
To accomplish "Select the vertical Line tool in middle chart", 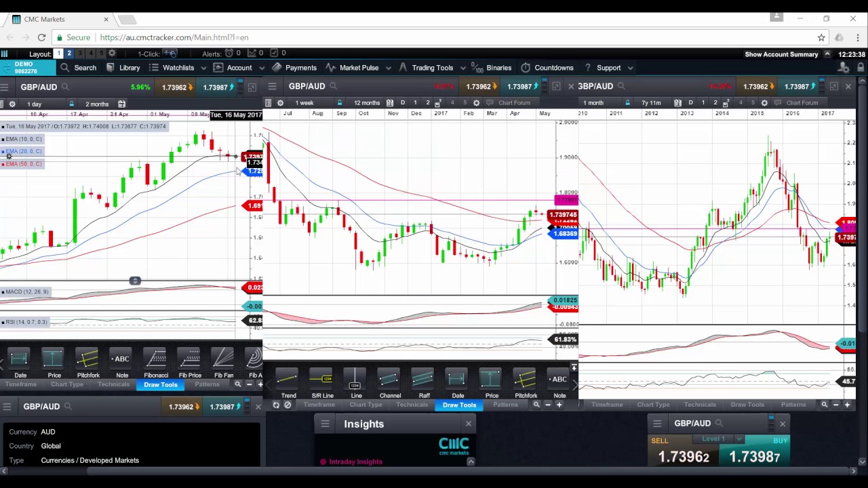I will pos(356,384).
